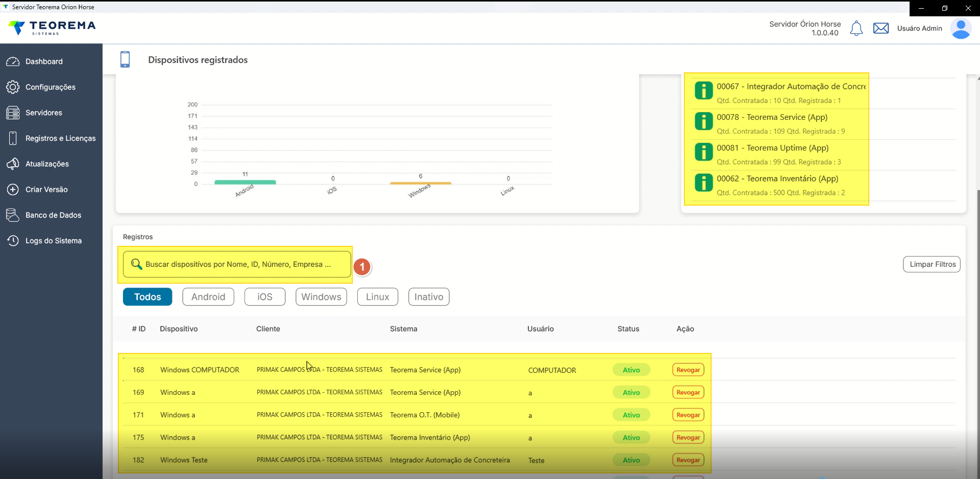Open the notifications bell icon
980x479 pixels.
tap(856, 29)
